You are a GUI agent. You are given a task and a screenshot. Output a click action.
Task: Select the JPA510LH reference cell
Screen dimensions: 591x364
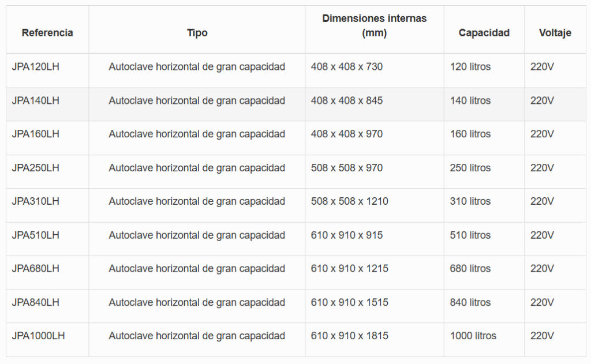pos(36,235)
